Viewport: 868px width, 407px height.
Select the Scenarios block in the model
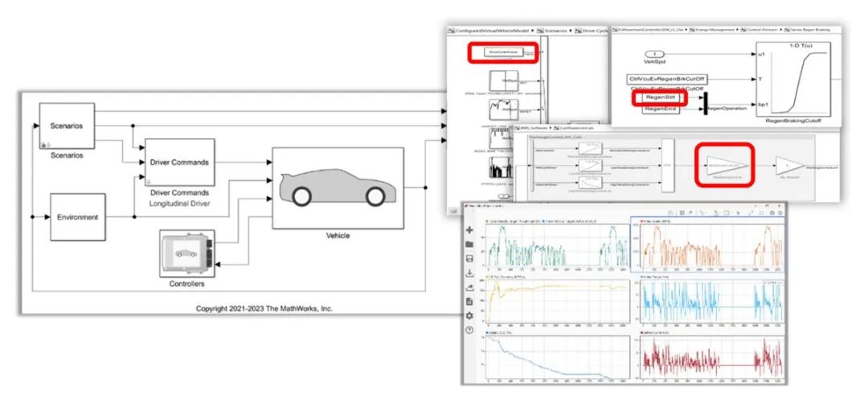(x=67, y=125)
